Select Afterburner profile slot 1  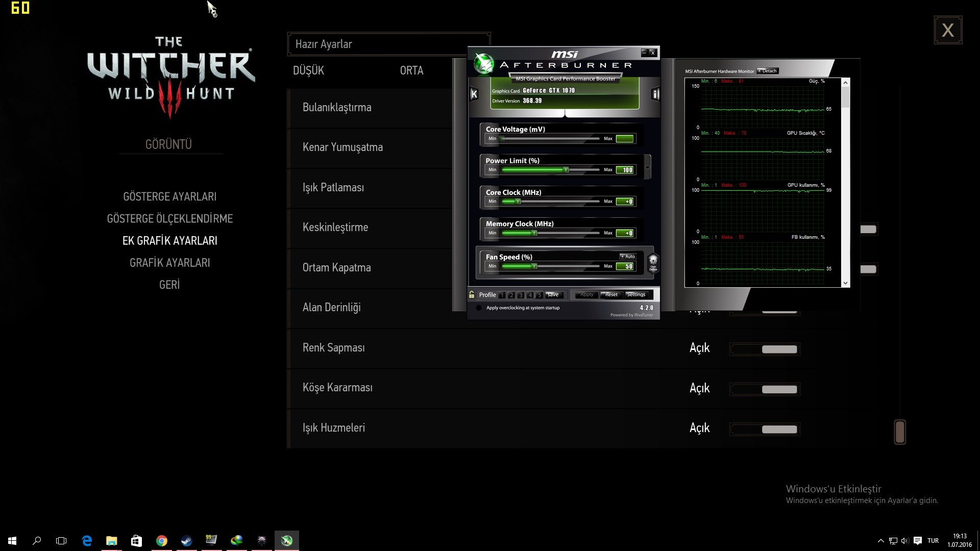click(502, 295)
